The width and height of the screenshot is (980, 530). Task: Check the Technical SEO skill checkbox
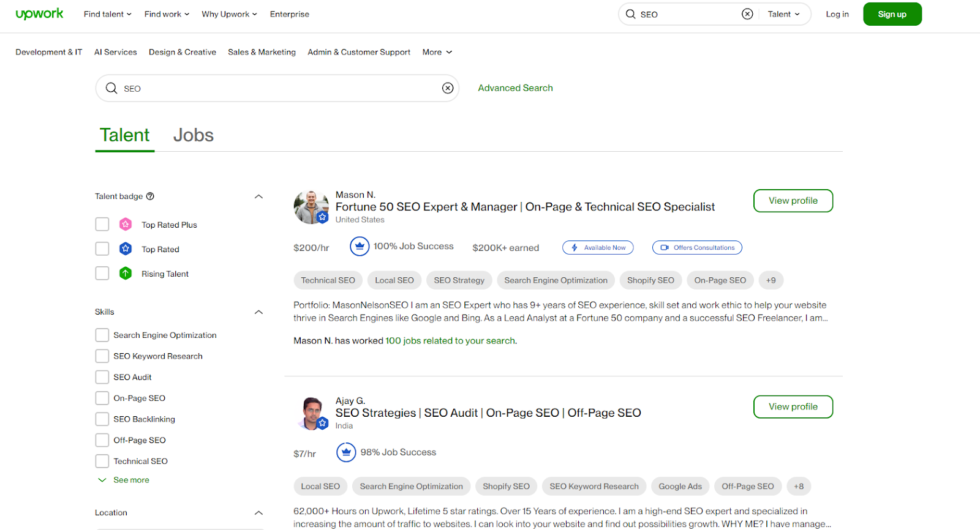(102, 461)
